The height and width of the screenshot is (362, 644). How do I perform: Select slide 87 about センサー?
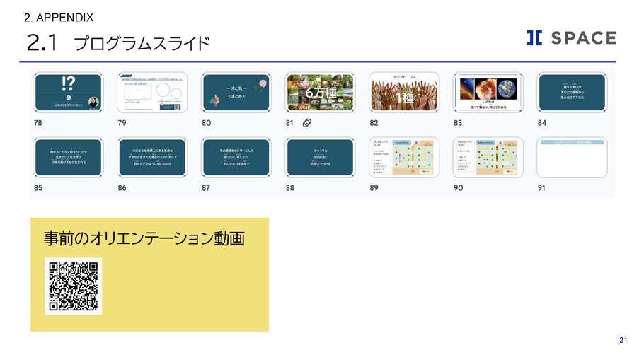236,158
